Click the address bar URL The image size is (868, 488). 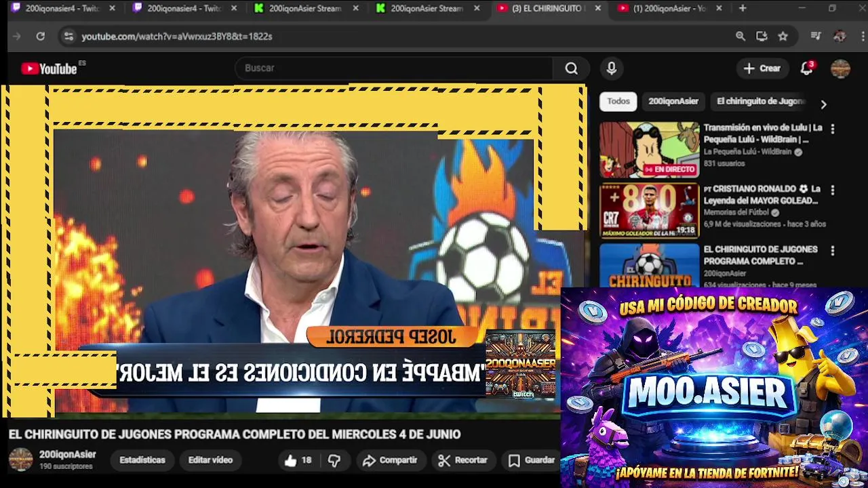[x=177, y=36]
